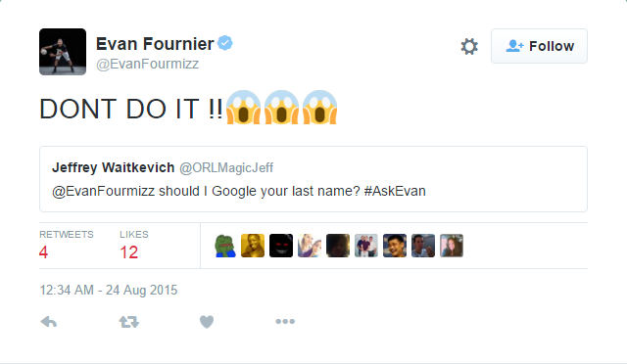Click the blue verified badge
Viewport: 627px width, 364px height.
225,43
